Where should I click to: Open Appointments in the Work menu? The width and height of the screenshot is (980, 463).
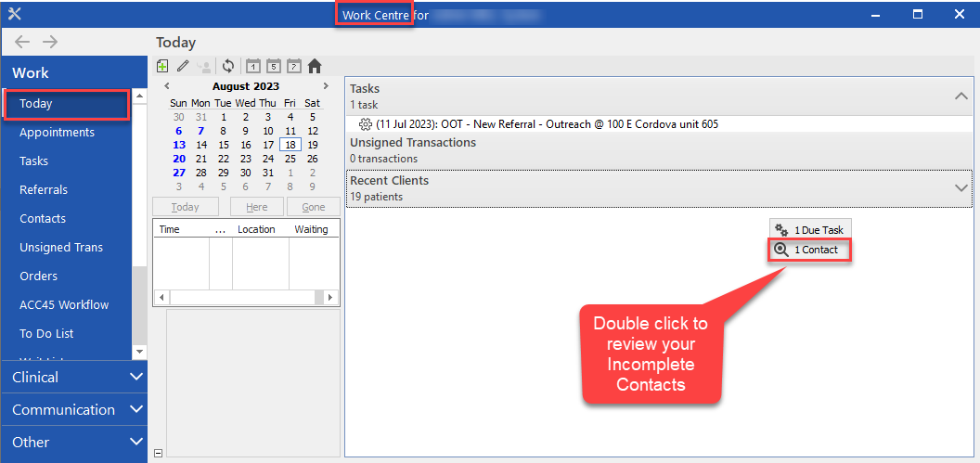click(57, 133)
